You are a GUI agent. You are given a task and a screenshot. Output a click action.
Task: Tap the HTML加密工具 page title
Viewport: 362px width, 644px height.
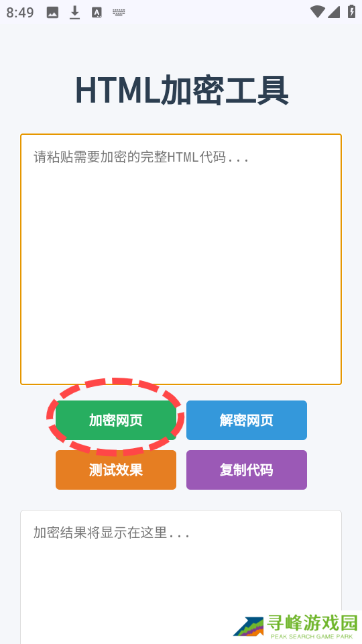click(182, 91)
